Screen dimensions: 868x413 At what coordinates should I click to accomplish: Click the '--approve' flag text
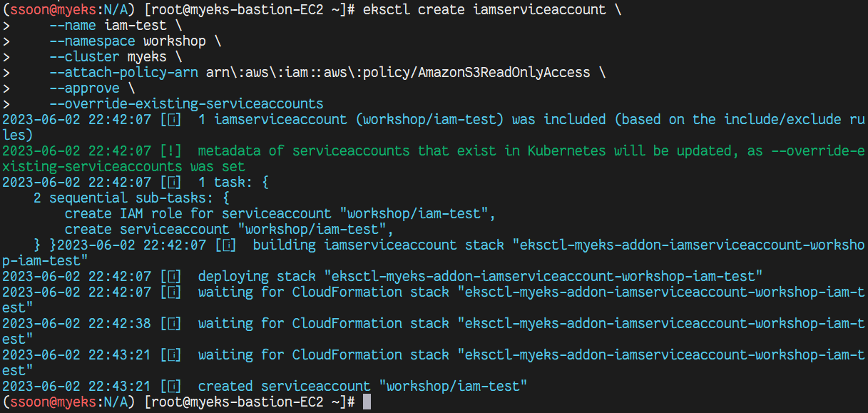tap(84, 88)
